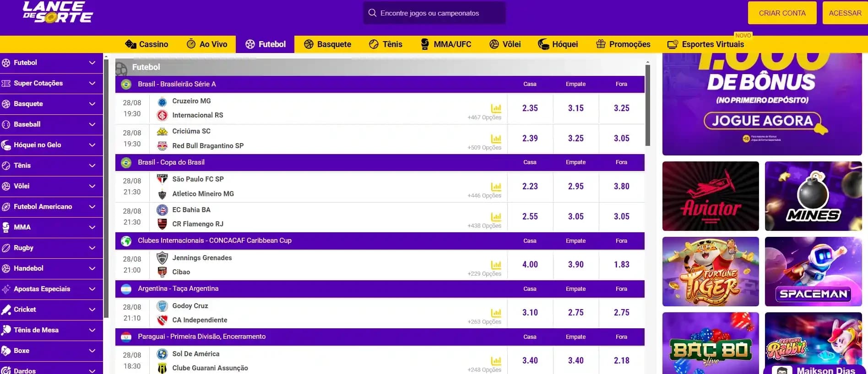
Task: Open statistics icon for Jennings Grenades match
Action: [x=496, y=265]
